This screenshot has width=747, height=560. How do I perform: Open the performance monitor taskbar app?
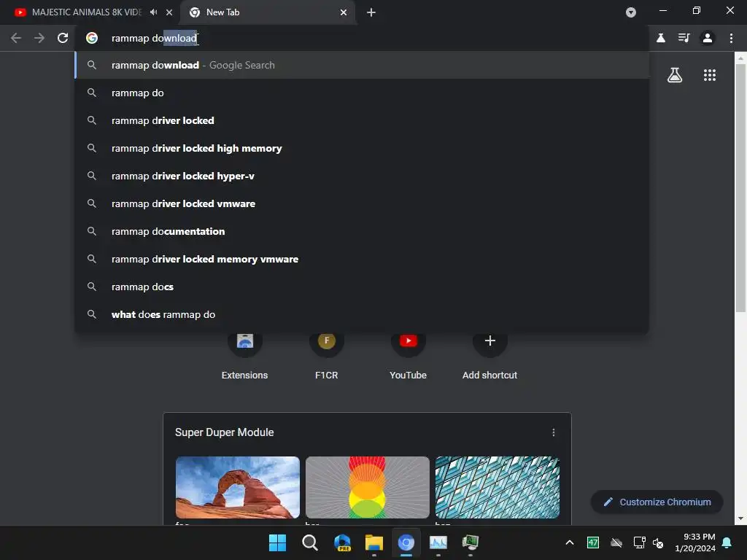(438, 542)
